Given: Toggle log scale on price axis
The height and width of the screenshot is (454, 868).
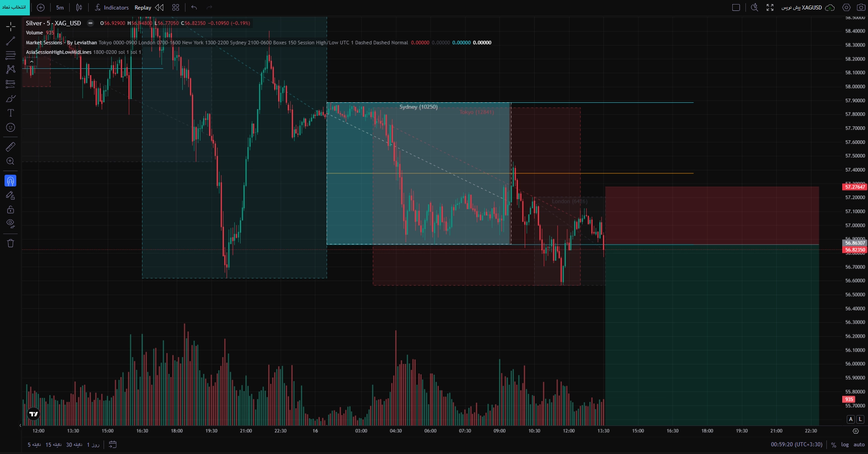Looking at the screenshot, I should 844,444.
